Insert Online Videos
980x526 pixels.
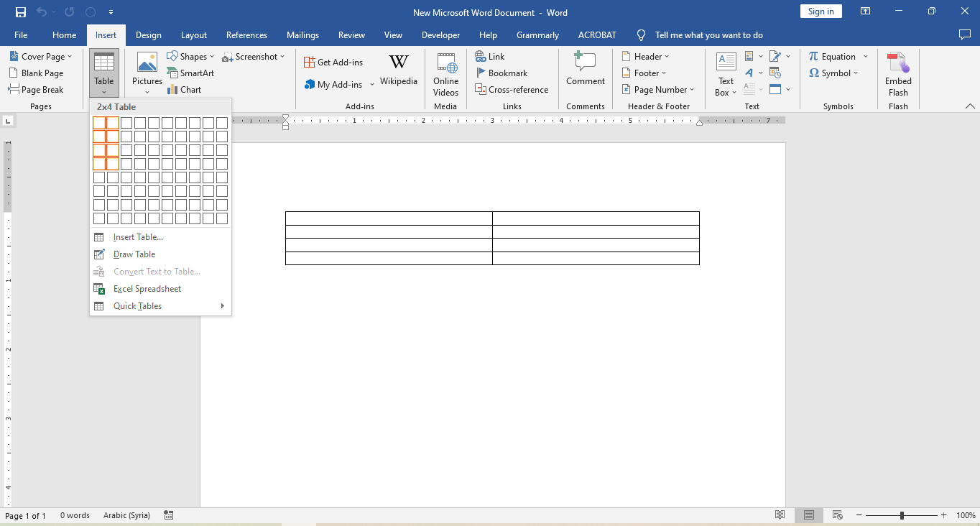click(445, 74)
